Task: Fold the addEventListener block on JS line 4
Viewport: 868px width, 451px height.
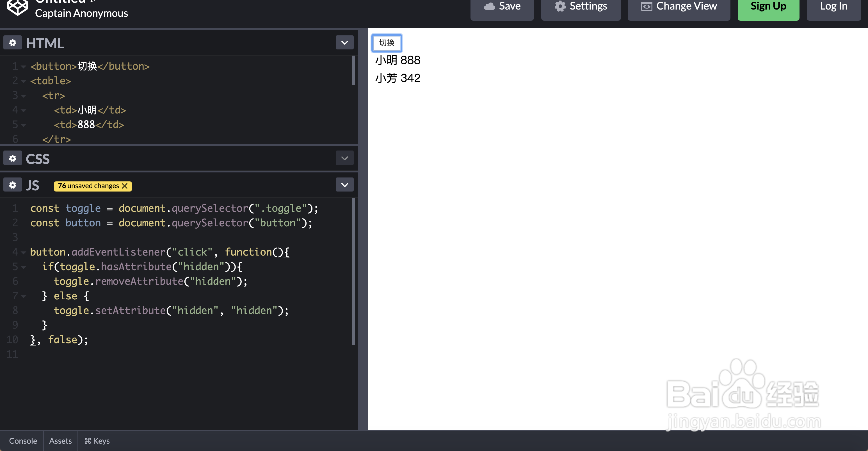Action: [x=24, y=252]
